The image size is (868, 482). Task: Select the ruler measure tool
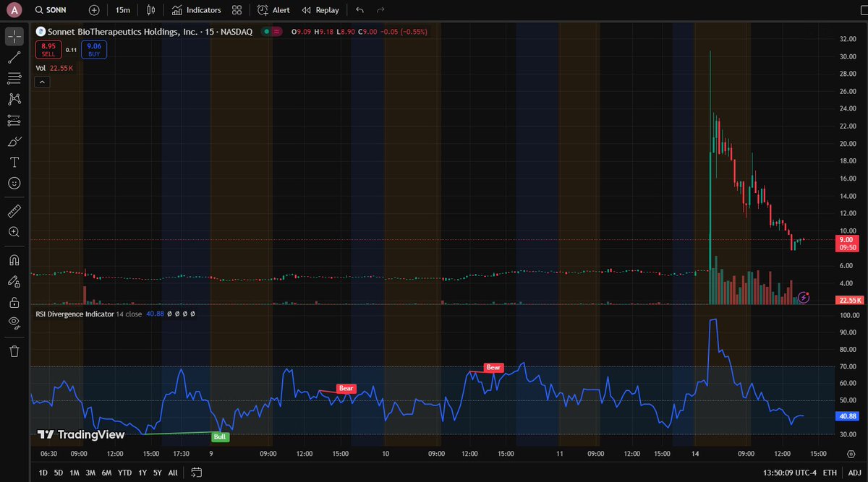14,211
